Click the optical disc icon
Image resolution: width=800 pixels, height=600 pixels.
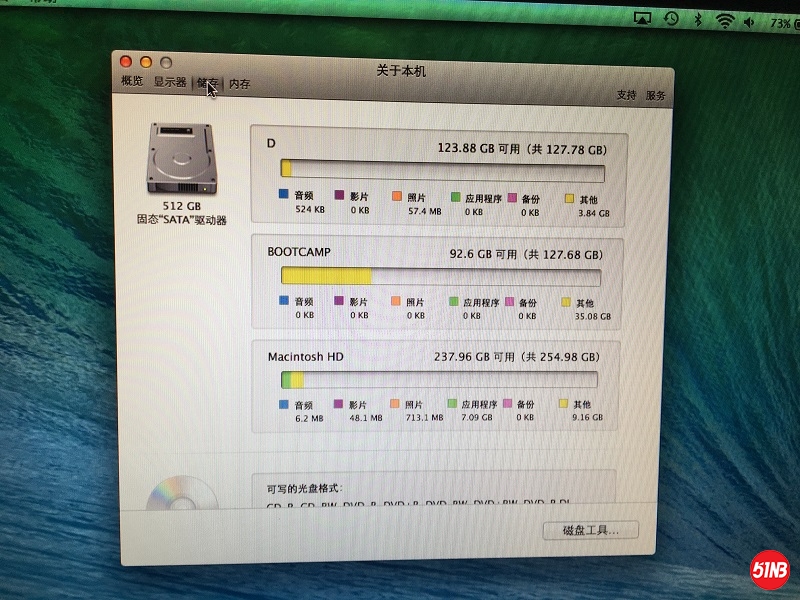pos(182,493)
